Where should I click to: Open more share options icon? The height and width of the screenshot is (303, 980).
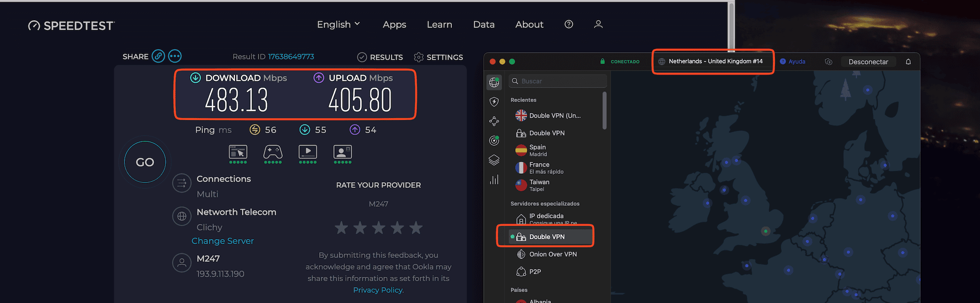point(175,56)
